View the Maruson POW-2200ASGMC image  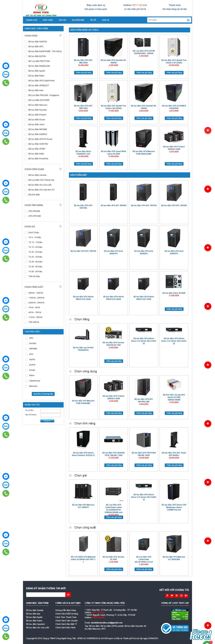[144, 138]
